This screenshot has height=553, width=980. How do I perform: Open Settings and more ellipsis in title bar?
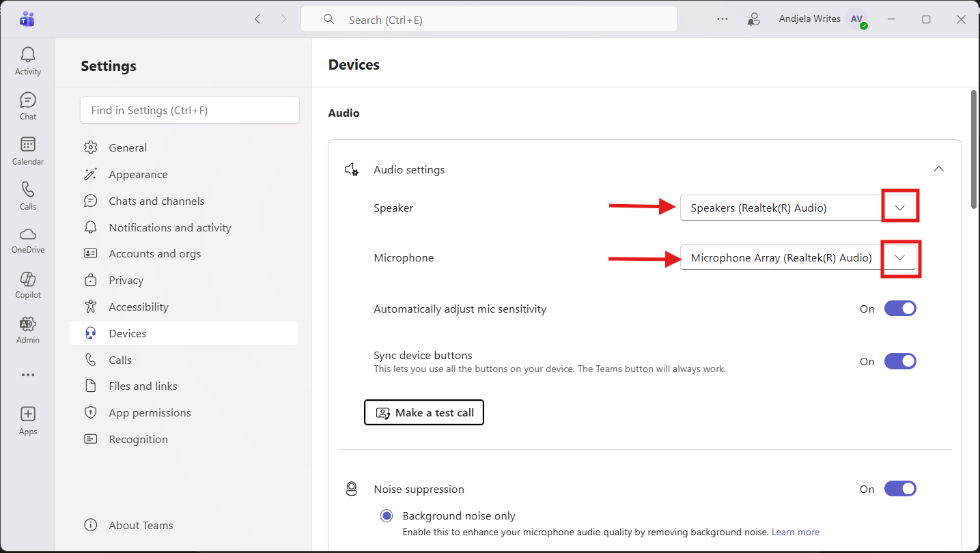[722, 19]
